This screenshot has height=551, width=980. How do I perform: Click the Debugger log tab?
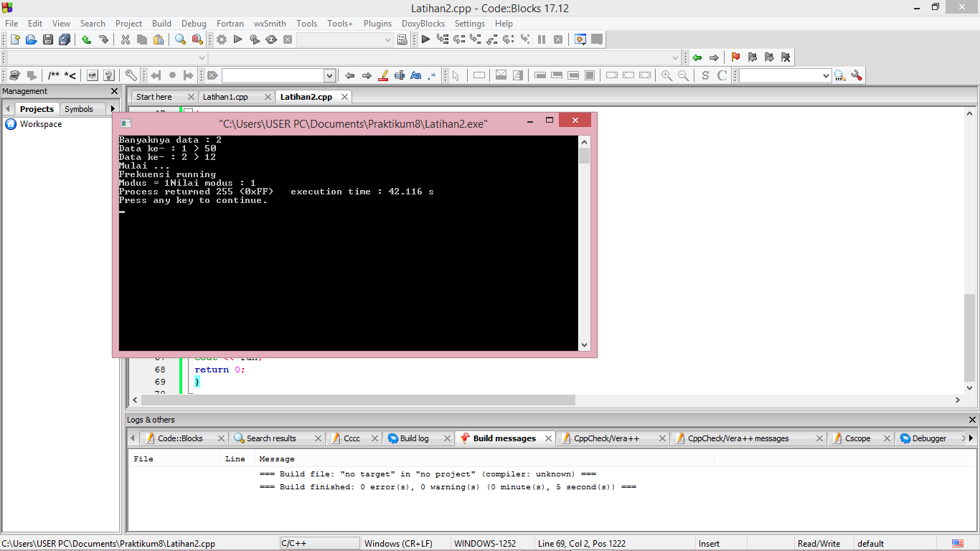[x=929, y=438]
